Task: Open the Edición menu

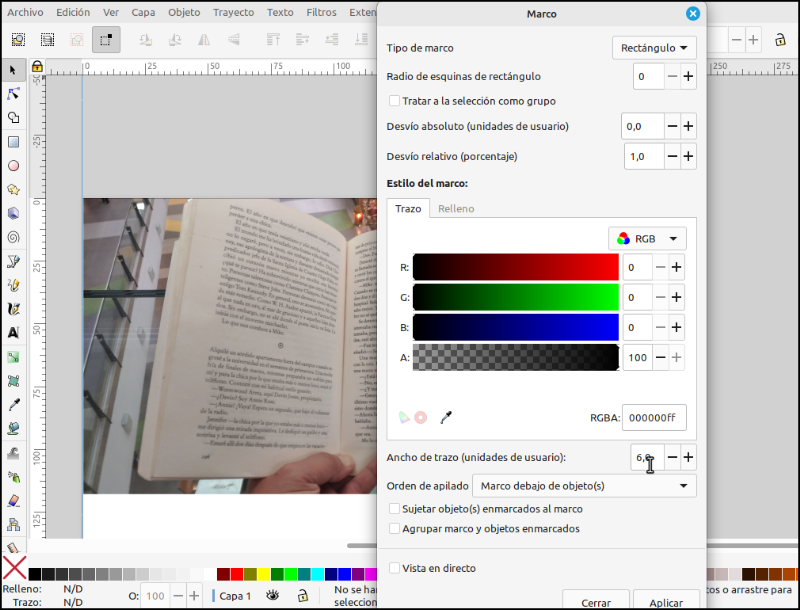Action: [73, 12]
